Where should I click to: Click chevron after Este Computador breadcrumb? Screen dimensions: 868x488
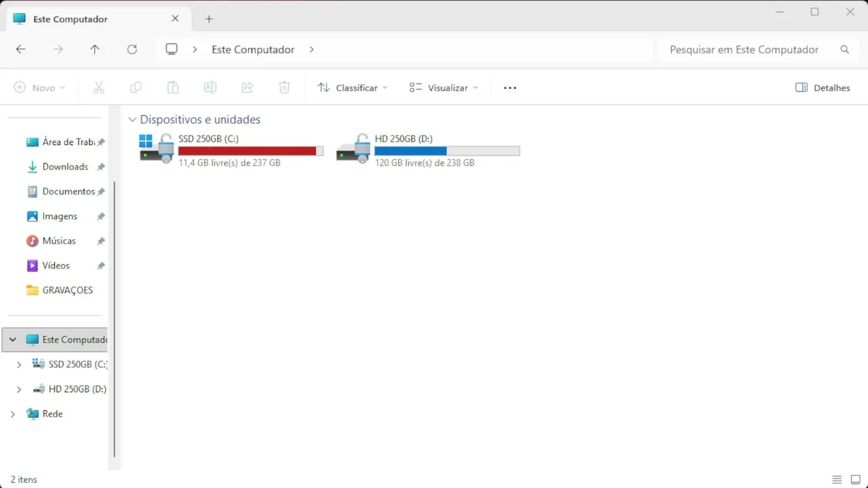tap(311, 49)
